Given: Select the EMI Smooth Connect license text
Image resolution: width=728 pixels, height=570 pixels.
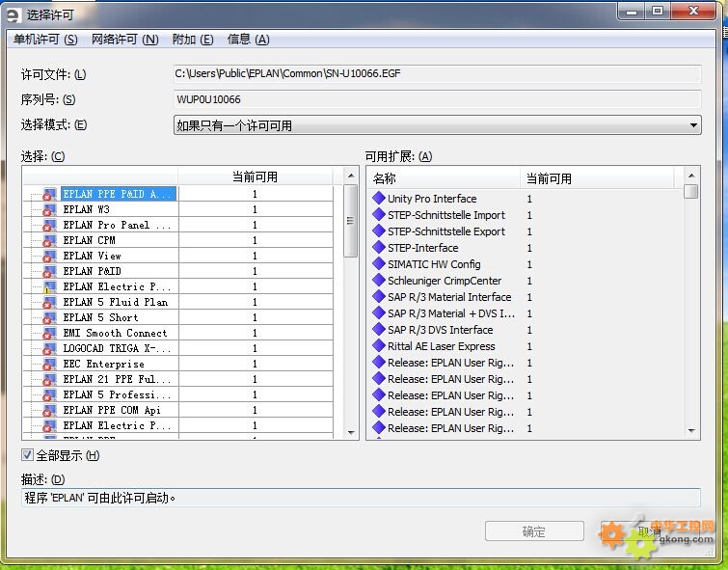Looking at the screenshot, I should [x=115, y=333].
